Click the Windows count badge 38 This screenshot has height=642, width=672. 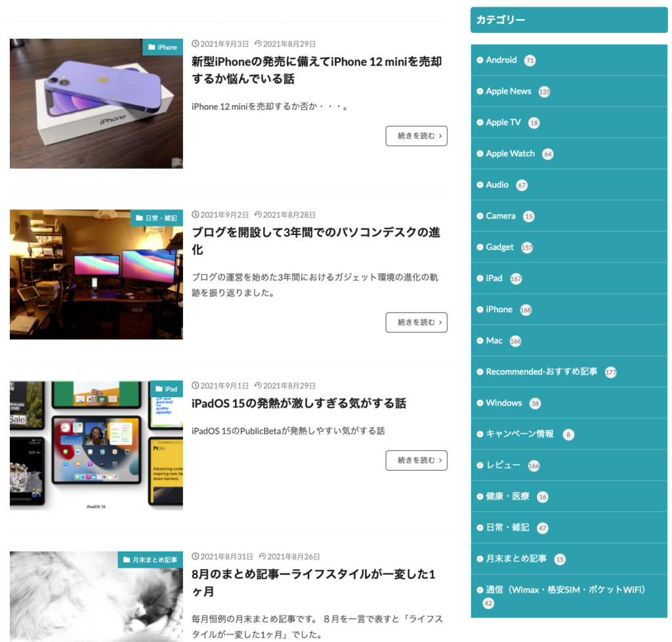click(x=535, y=403)
